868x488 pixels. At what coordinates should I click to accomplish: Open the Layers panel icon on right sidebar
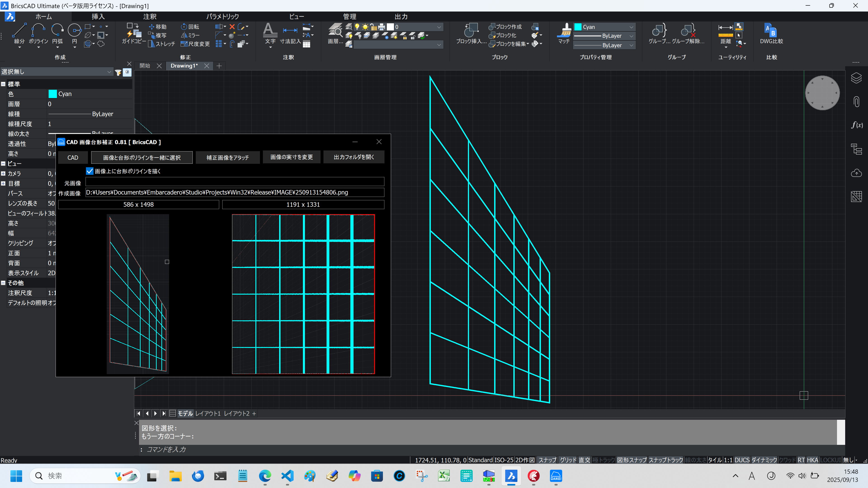coord(856,78)
